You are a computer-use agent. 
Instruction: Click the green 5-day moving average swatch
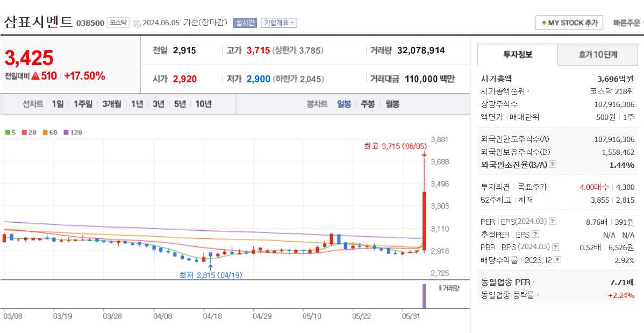8,132
